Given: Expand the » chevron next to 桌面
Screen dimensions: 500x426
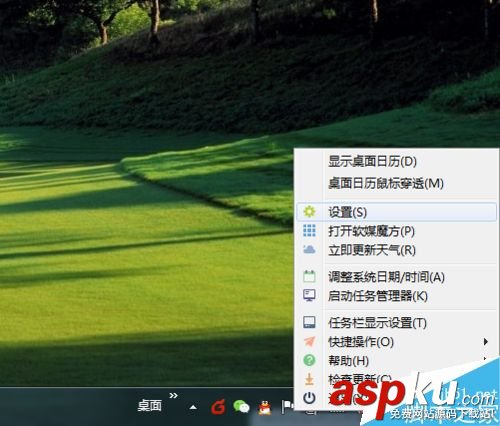Looking at the screenshot, I should 173,396.
